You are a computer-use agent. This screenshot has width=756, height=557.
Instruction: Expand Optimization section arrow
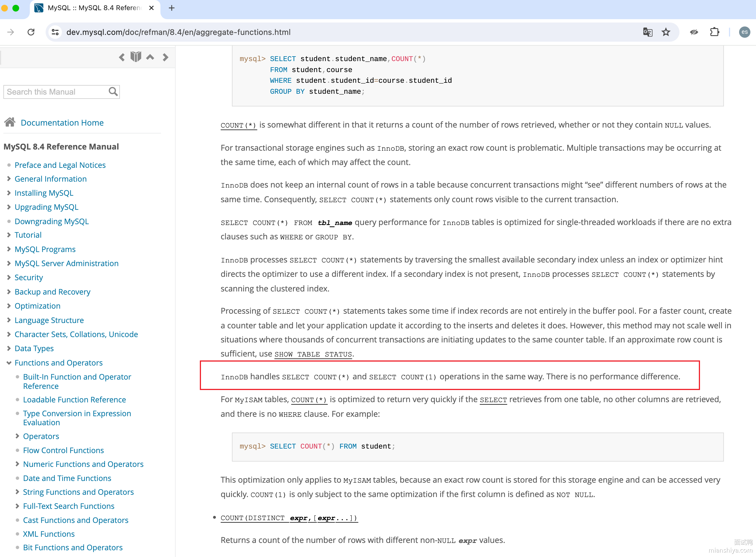point(9,306)
